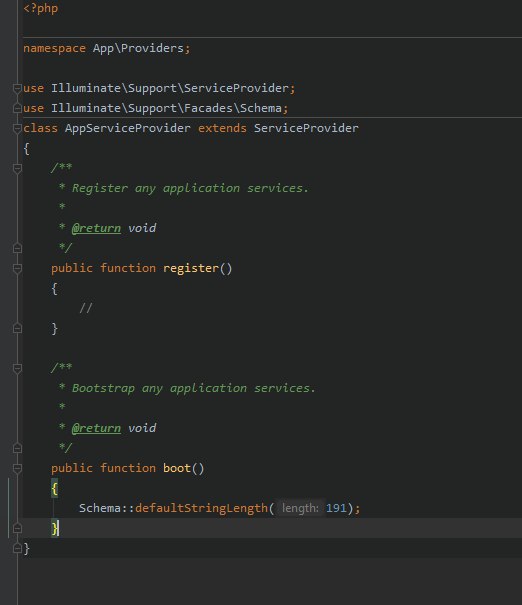Click the namespace keyword
The height and width of the screenshot is (605, 522).
coord(54,49)
